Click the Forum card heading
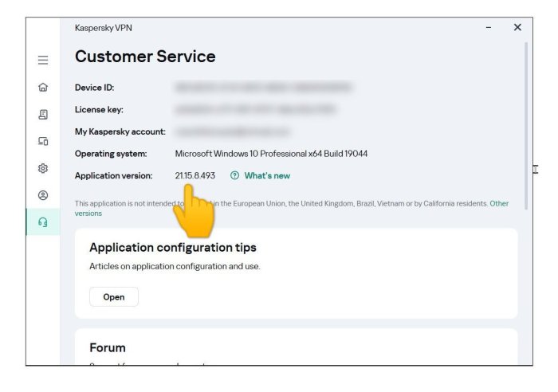The height and width of the screenshot is (392, 558). pos(108,347)
